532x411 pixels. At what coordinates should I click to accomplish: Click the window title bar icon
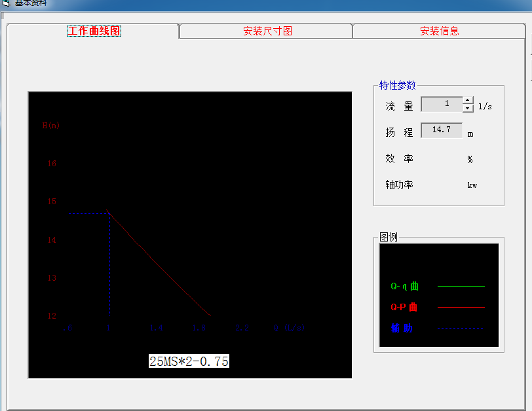tap(6, 3)
